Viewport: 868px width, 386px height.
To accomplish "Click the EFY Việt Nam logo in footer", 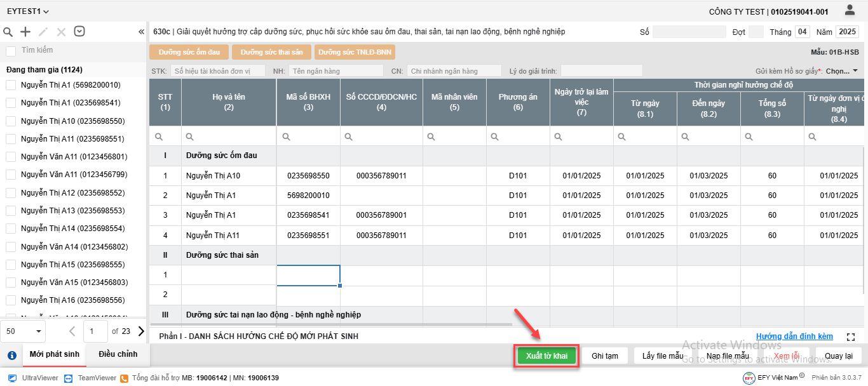I will (749, 378).
